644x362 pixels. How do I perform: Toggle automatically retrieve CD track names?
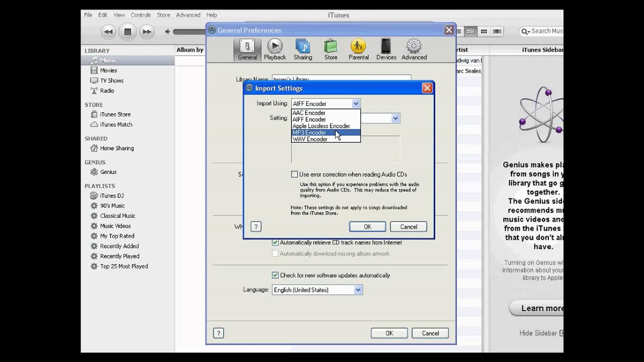point(275,242)
